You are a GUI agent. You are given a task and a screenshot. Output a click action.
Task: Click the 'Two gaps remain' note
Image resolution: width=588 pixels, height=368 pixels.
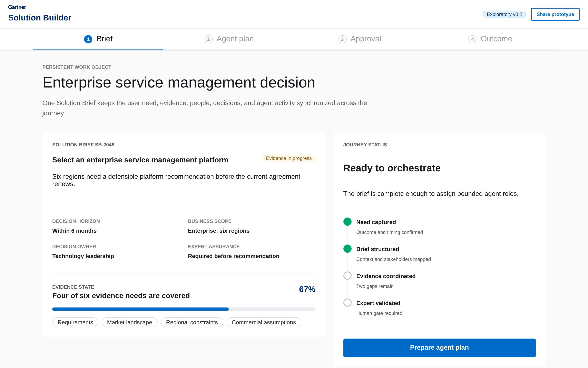375,286
